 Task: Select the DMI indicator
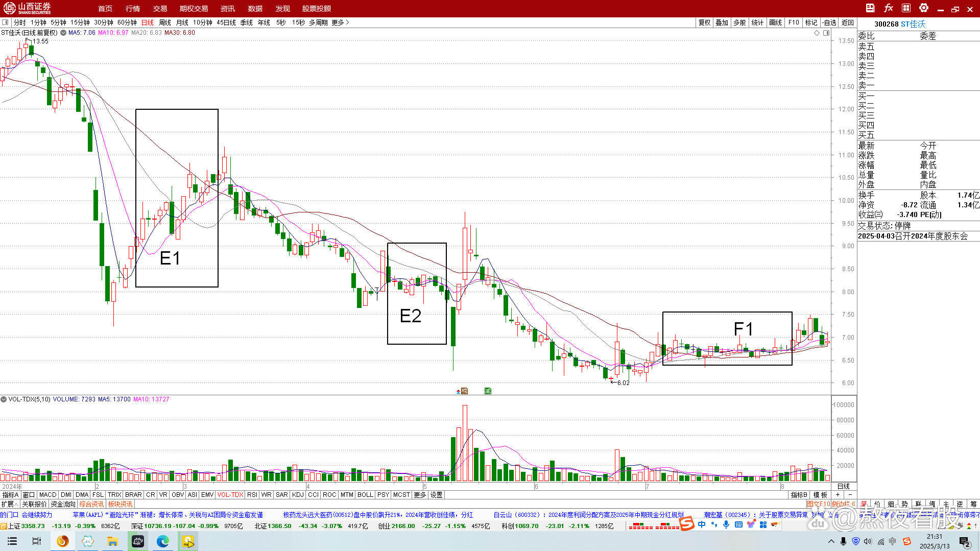click(66, 495)
